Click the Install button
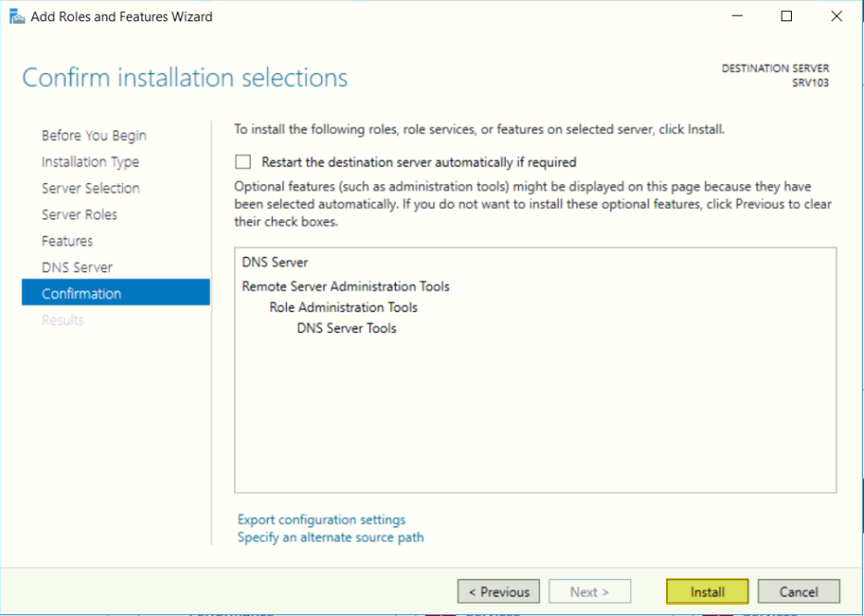This screenshot has width=864, height=616. (x=708, y=592)
